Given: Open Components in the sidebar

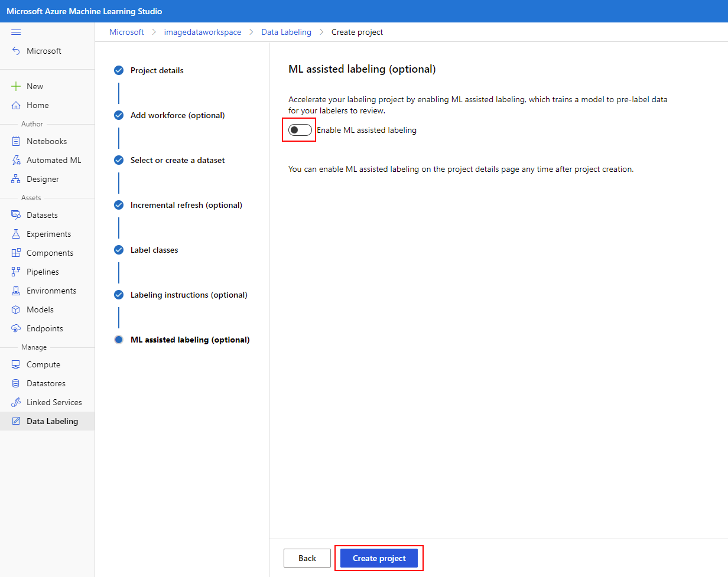Looking at the screenshot, I should coord(47,253).
